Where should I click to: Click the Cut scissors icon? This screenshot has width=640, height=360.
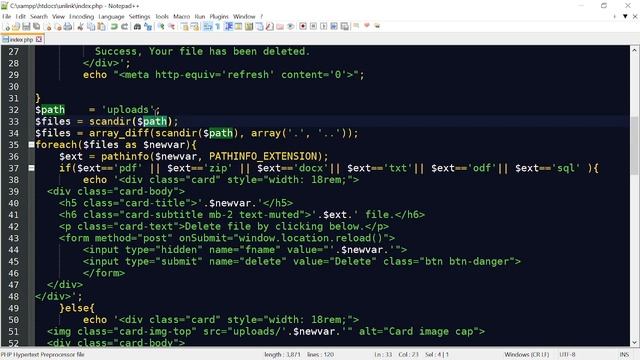80,27
